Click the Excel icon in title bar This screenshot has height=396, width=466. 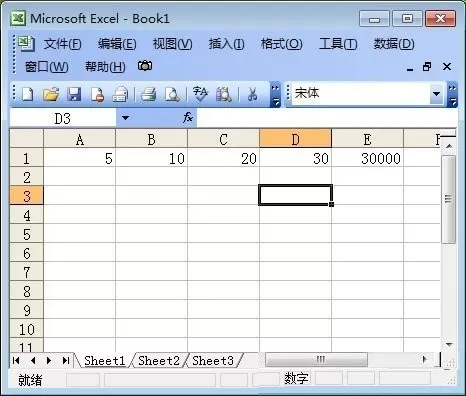[x=18, y=18]
